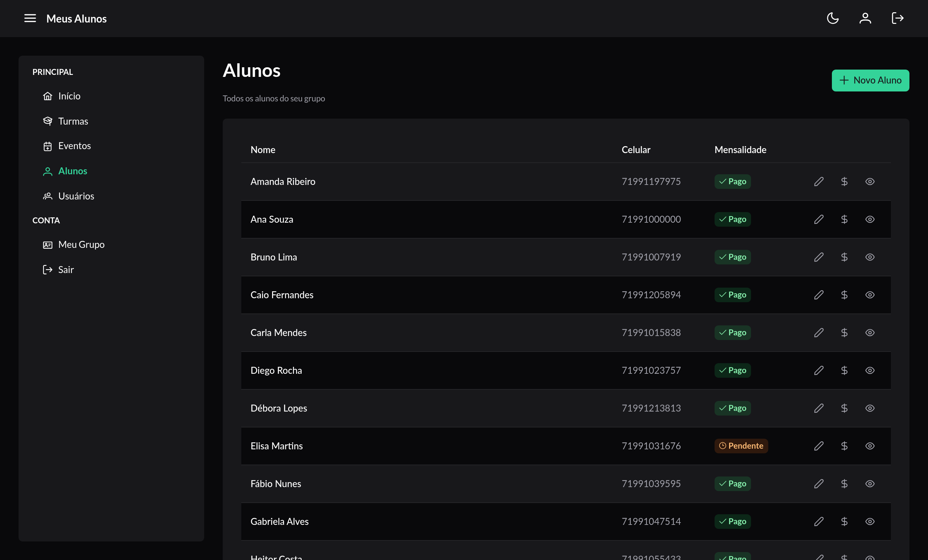Open dollar icon for Gabriela Alves

[844, 522]
